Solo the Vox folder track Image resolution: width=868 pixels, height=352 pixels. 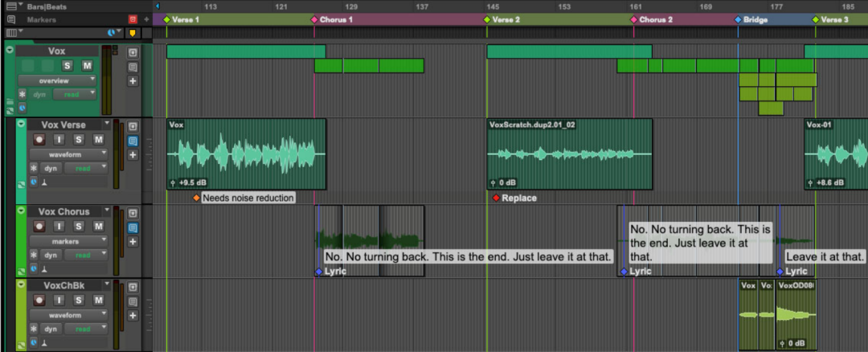click(x=68, y=65)
